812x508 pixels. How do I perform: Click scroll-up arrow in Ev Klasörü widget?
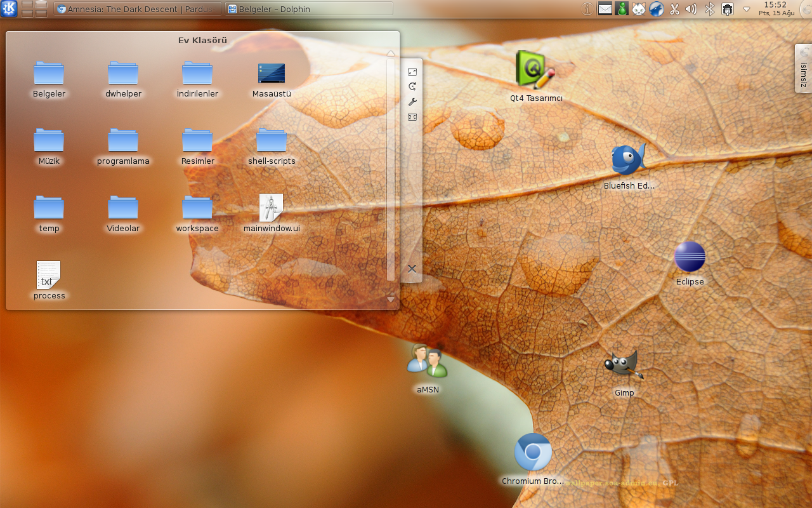click(391, 54)
